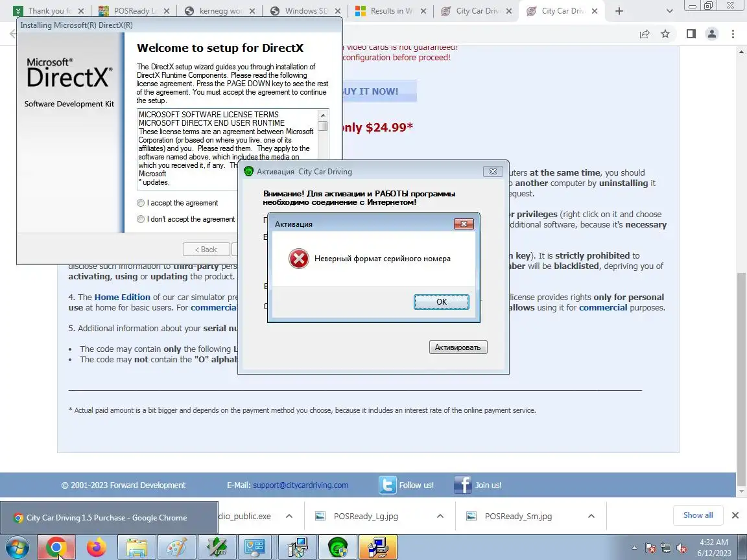Click the Home Edition link

click(122, 297)
